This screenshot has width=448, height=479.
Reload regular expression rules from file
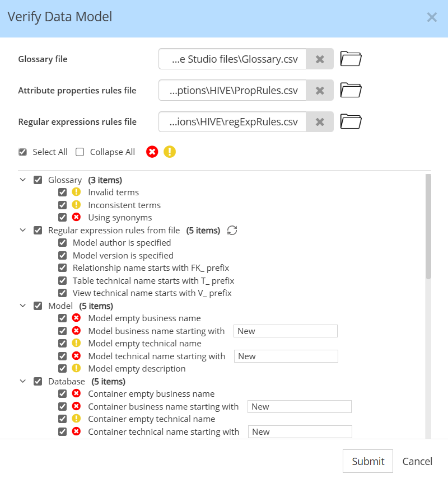coord(232,231)
